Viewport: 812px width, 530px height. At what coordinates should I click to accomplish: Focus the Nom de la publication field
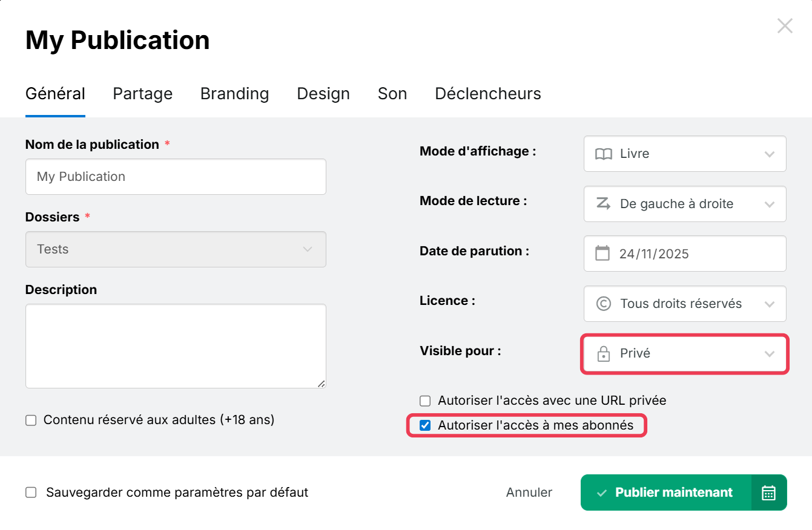pos(176,177)
